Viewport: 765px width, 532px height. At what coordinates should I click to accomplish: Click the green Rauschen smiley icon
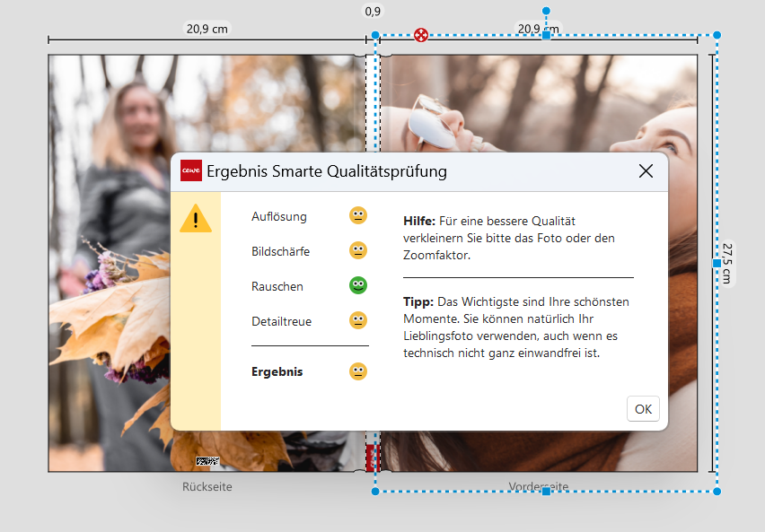tap(358, 286)
